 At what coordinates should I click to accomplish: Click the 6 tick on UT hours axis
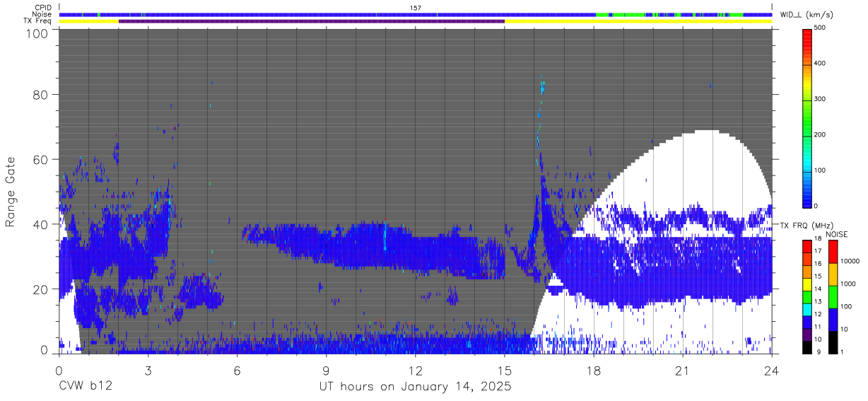[237, 370]
